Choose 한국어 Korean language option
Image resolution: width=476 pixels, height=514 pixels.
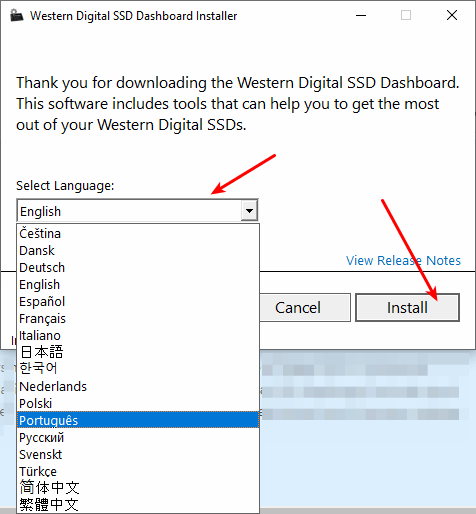(138, 369)
